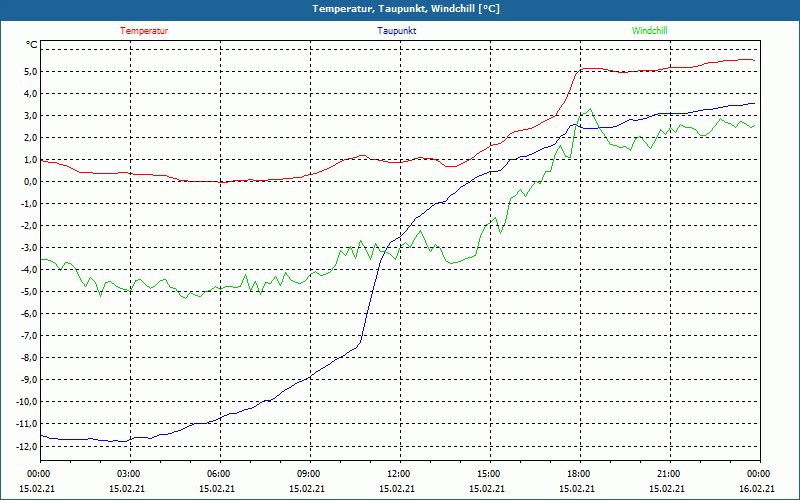This screenshot has height=500, width=800.
Task: Click the '15.02.21' date under 09:00
Action: pos(307,488)
